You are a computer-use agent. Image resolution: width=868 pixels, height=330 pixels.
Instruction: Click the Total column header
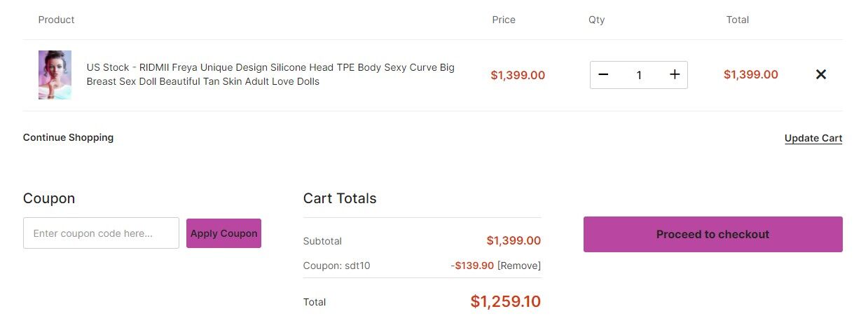[x=737, y=20]
